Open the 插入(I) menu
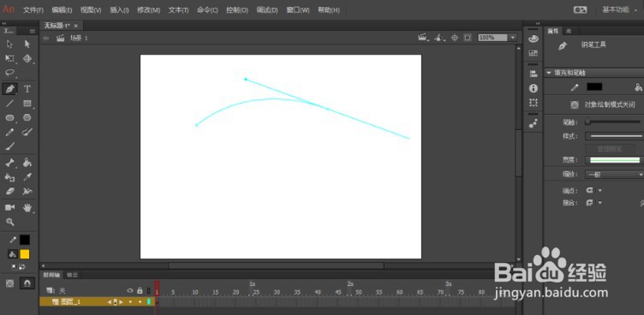 119,10
